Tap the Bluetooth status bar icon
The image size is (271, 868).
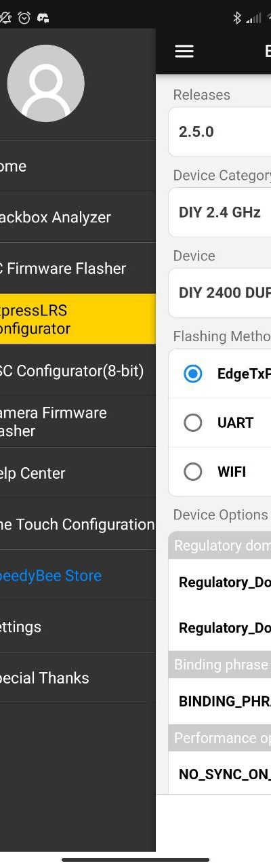237,18
